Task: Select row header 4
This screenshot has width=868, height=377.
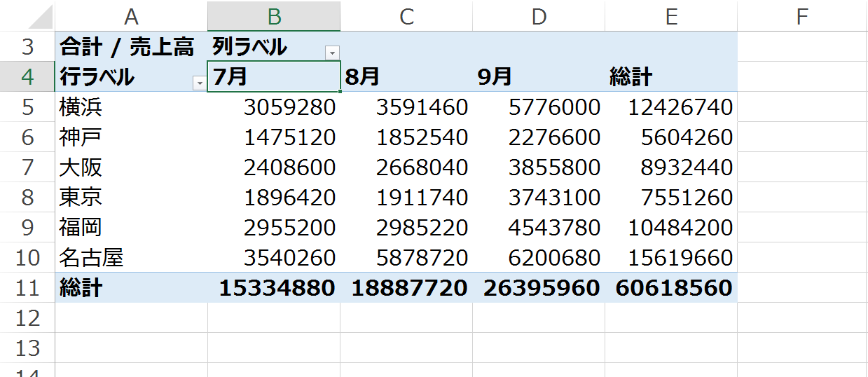Action: tap(27, 77)
